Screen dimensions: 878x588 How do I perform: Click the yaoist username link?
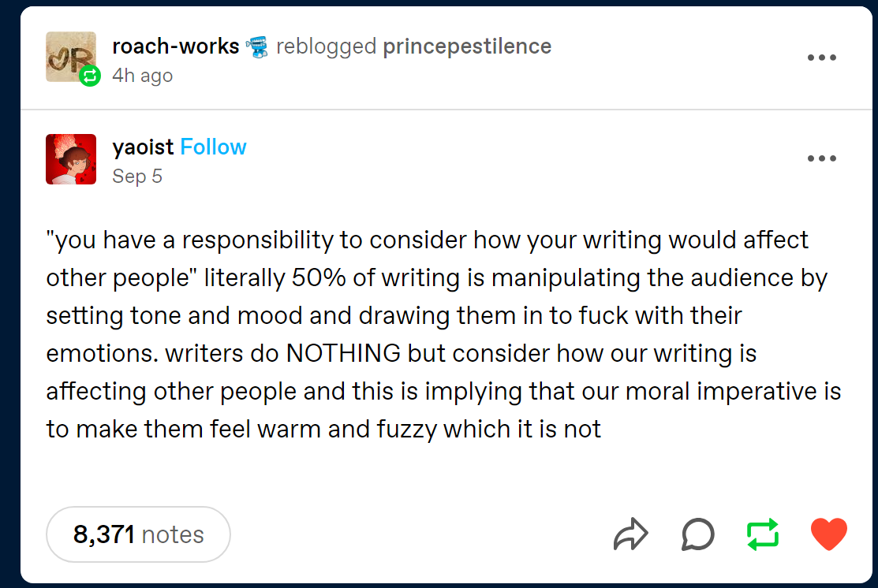pyautogui.click(x=143, y=147)
